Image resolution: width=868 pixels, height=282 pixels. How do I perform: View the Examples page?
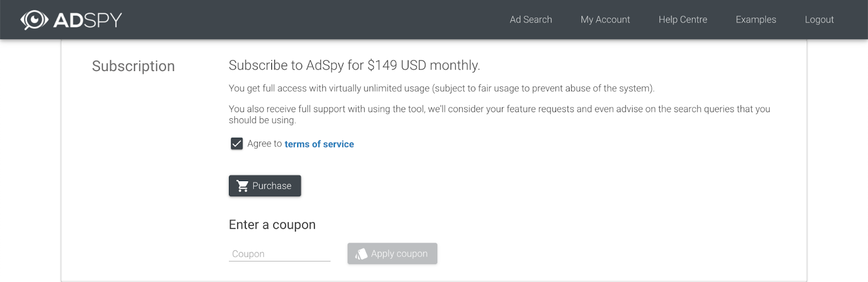[756, 20]
